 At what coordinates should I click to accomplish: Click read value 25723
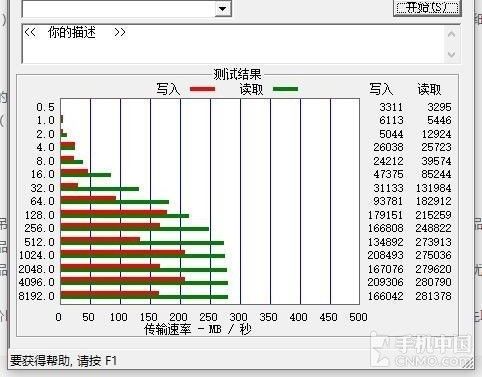[x=436, y=147]
